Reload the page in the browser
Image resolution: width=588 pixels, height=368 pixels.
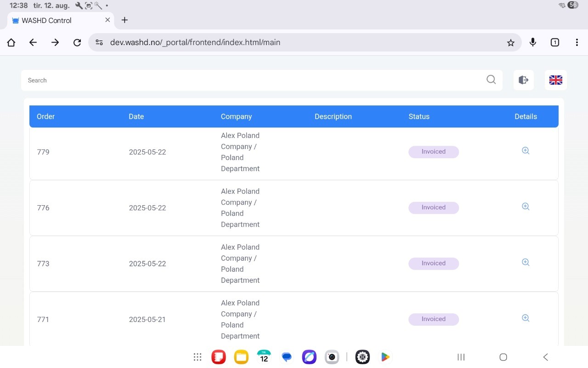[x=77, y=42]
